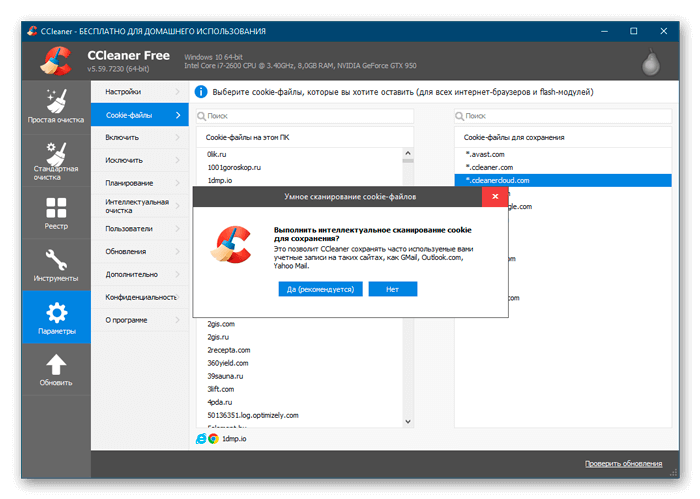Click chevron next to О программе
This screenshot has width=700, height=499.
(x=178, y=320)
